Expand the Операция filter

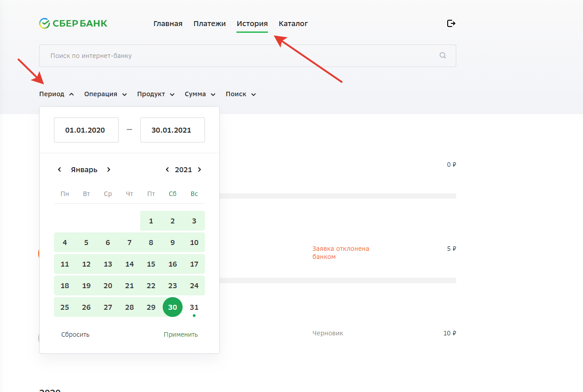pyautogui.click(x=106, y=94)
